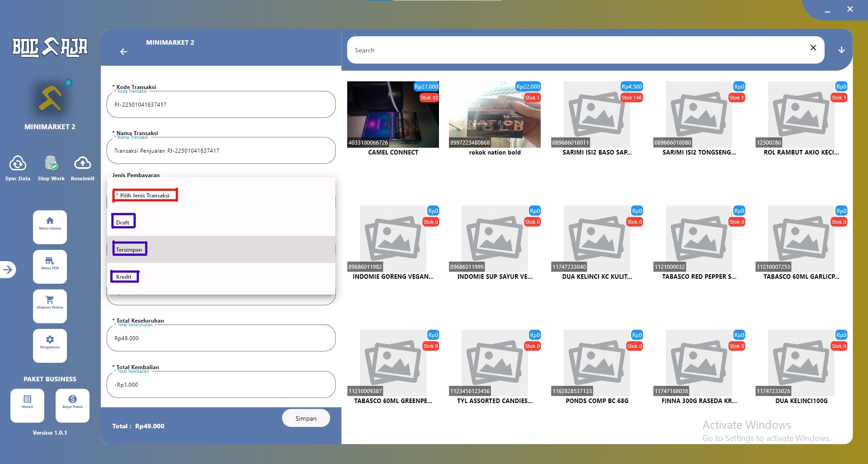Image resolution: width=868 pixels, height=464 pixels.
Task: Select INDOMIE GORENG VEGAN product
Action: [393, 239]
